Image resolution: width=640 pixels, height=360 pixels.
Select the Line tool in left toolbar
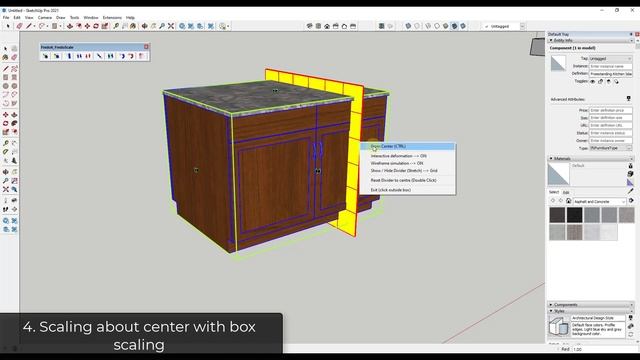(x=5, y=69)
